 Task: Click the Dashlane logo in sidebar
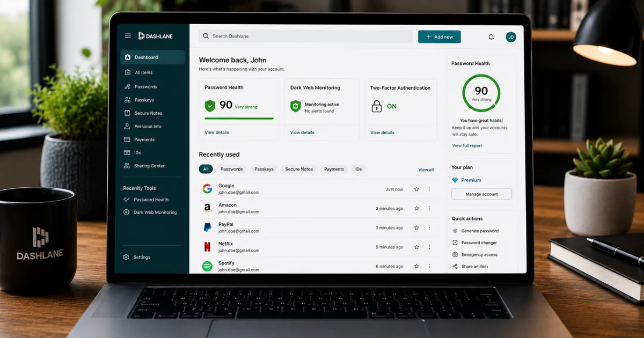pyautogui.click(x=155, y=36)
